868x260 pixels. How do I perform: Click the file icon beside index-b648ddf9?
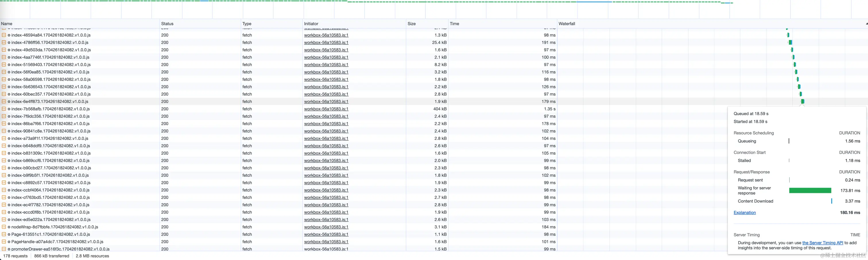pos(4,146)
